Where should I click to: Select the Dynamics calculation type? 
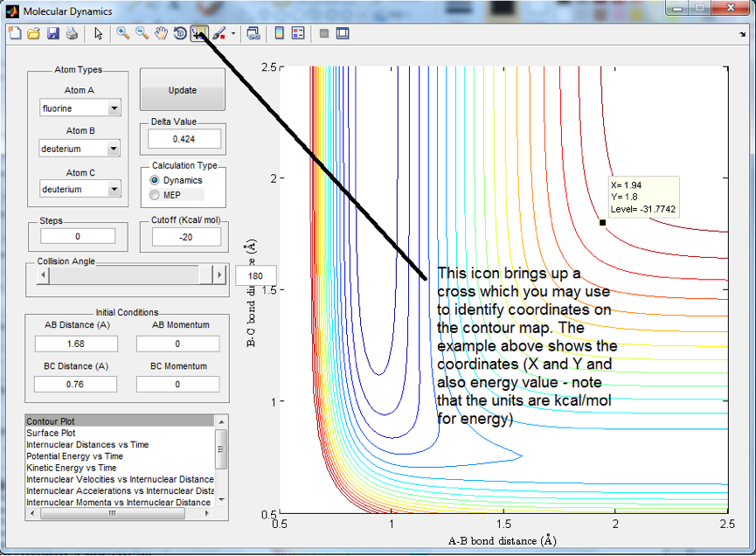(156, 180)
